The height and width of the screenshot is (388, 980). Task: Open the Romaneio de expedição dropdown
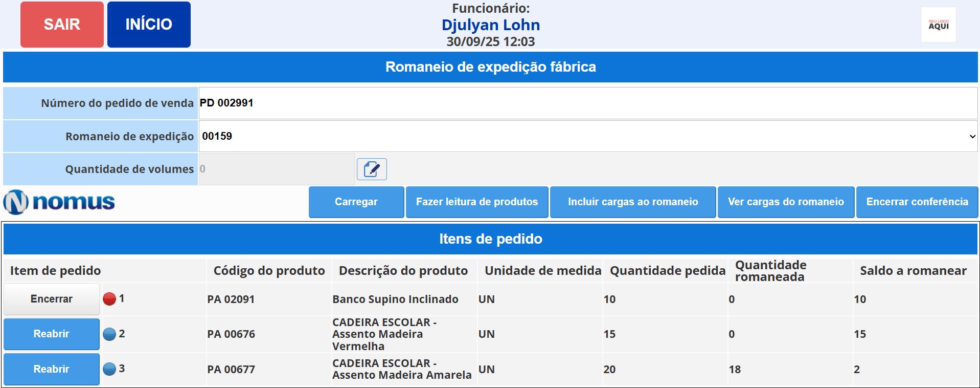pos(588,136)
